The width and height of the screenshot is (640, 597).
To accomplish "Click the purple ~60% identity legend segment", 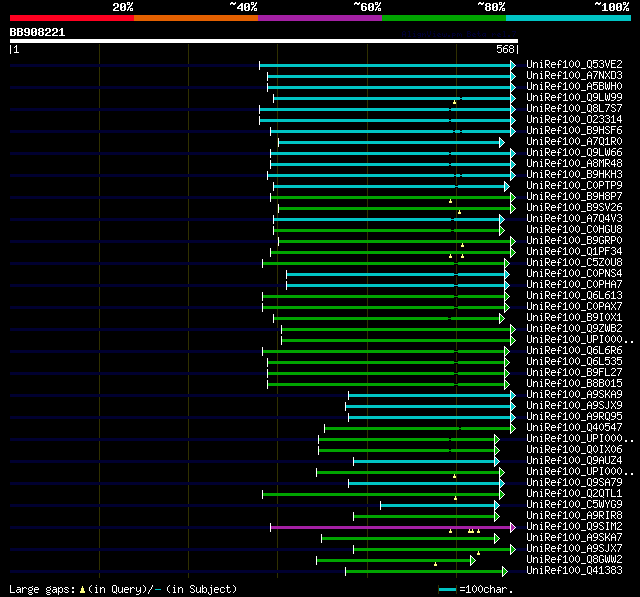I will click(320, 18).
